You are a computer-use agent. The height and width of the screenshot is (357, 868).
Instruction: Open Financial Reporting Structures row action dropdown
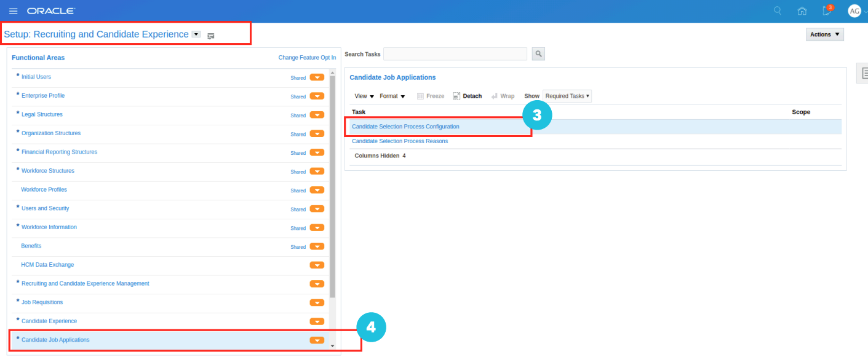point(317,152)
